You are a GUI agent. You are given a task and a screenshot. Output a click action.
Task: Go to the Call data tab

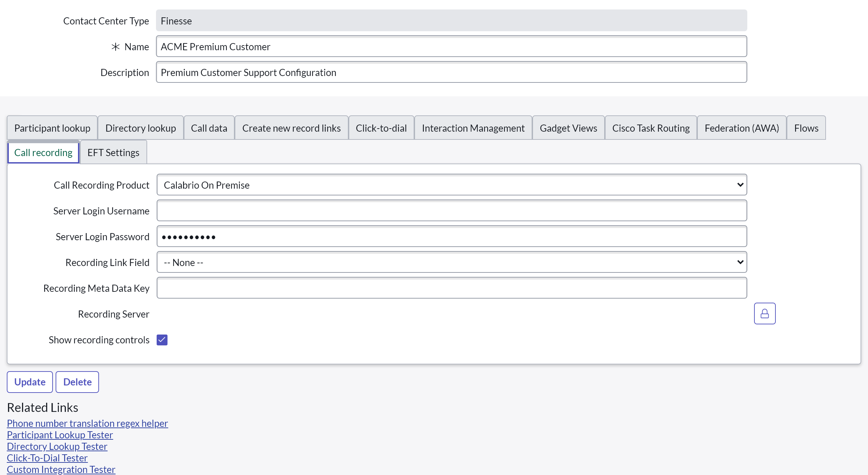(209, 128)
